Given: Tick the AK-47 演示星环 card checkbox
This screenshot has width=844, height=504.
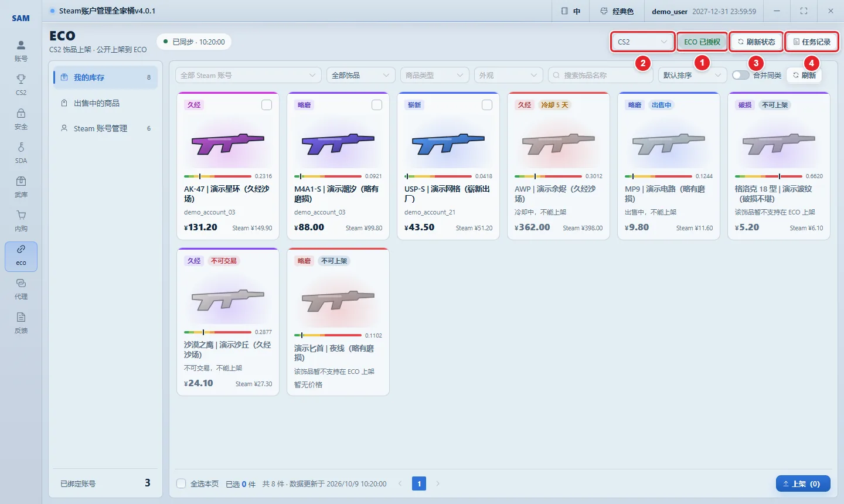Looking at the screenshot, I should click(267, 105).
